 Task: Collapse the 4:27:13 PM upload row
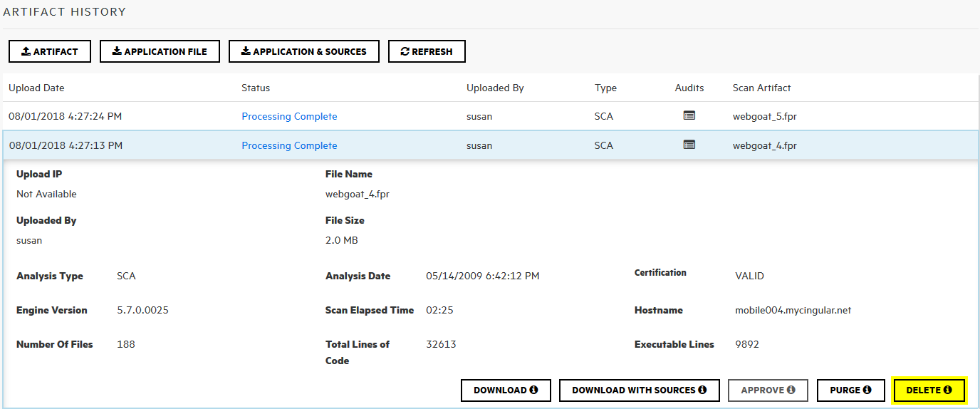click(x=66, y=145)
